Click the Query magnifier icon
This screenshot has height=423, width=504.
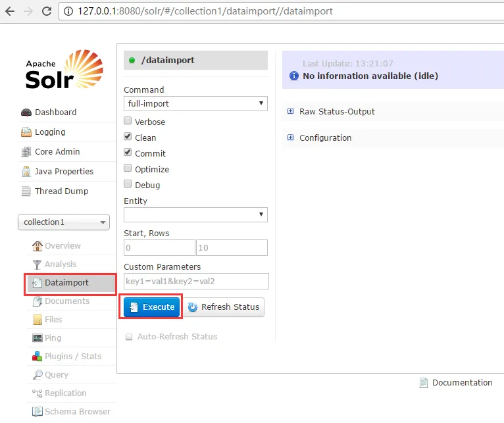tap(38, 375)
